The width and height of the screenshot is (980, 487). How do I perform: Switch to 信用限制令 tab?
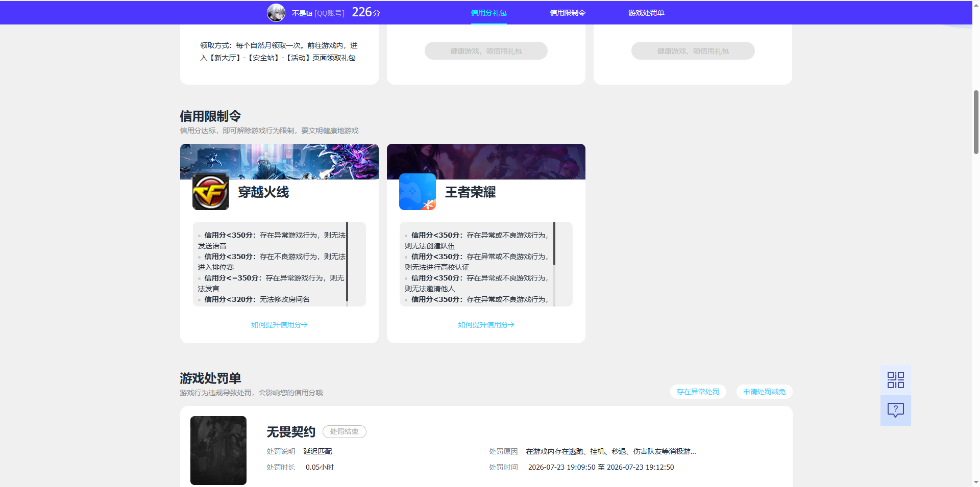(x=568, y=13)
